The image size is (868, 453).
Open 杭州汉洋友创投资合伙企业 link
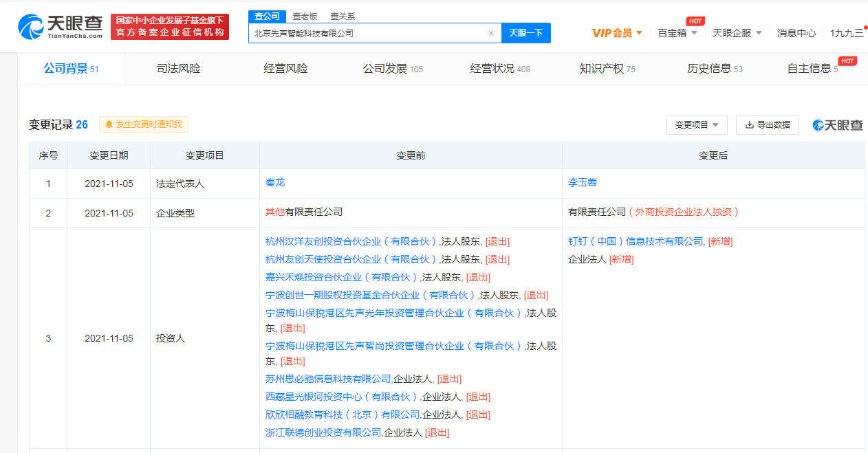click(x=351, y=241)
